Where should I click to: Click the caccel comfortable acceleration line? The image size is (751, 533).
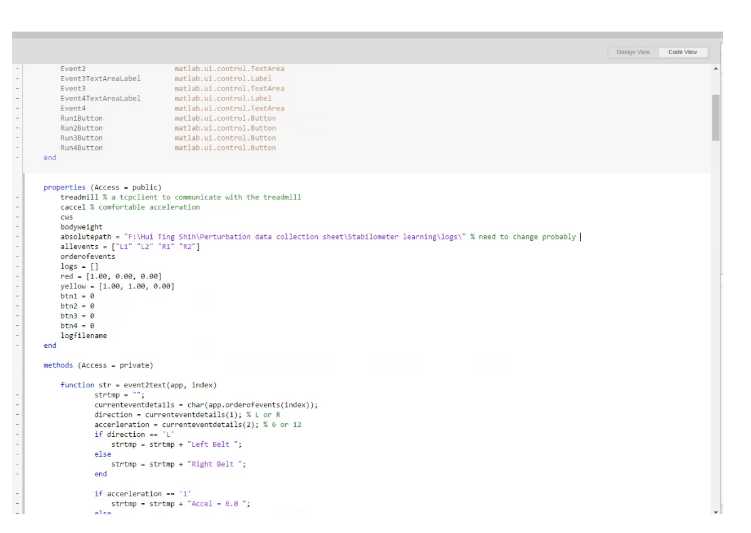pos(130,207)
